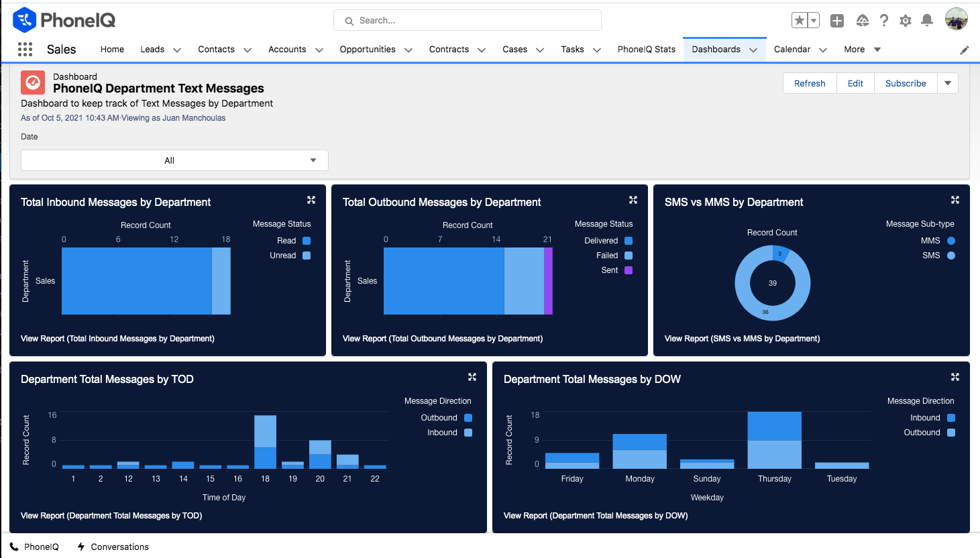Click the Thursday bar in DOW chart

pos(774,440)
